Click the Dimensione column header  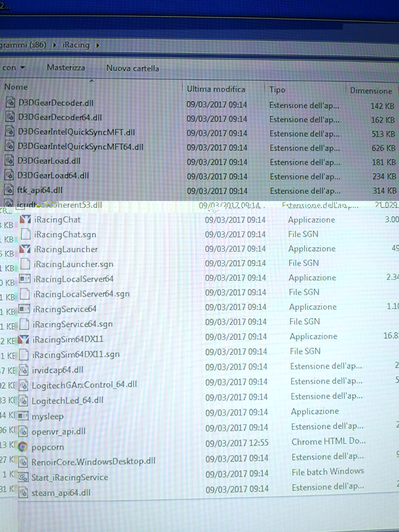(371, 91)
